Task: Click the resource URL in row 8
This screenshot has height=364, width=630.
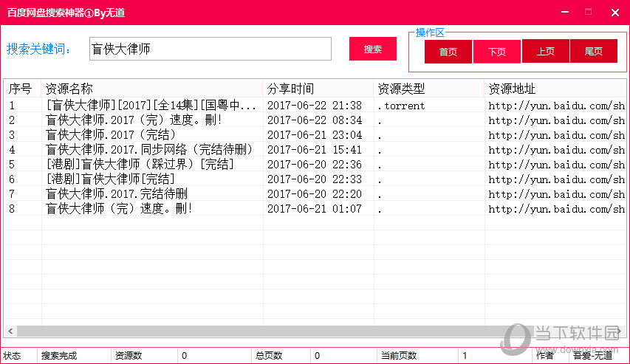Action: click(x=556, y=209)
